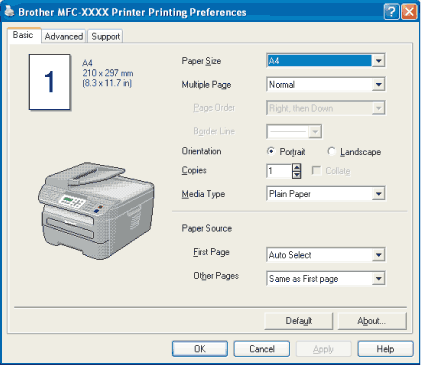This screenshot has width=421, height=365.
Task: Click the Brother printer illustration
Action: tap(96, 210)
